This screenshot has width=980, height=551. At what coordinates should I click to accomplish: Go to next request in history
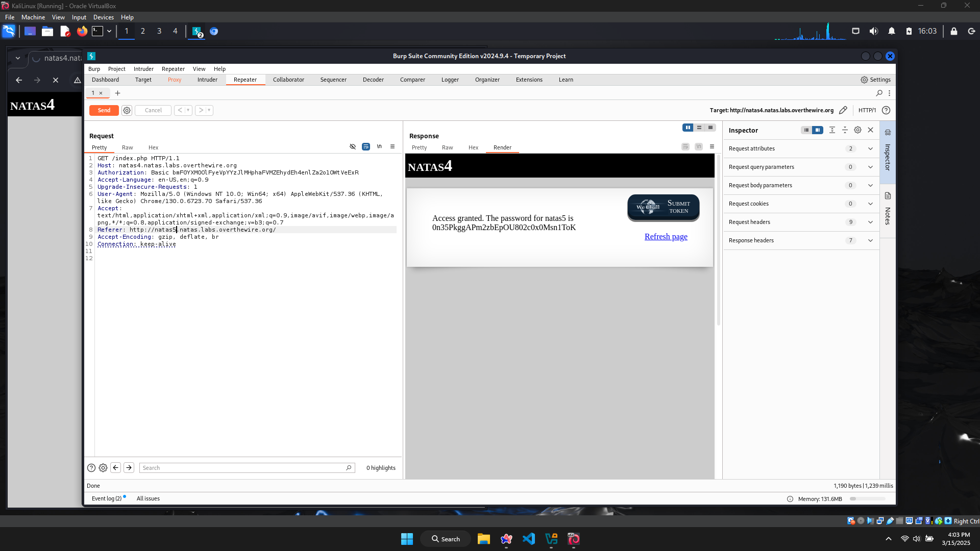[201, 110]
